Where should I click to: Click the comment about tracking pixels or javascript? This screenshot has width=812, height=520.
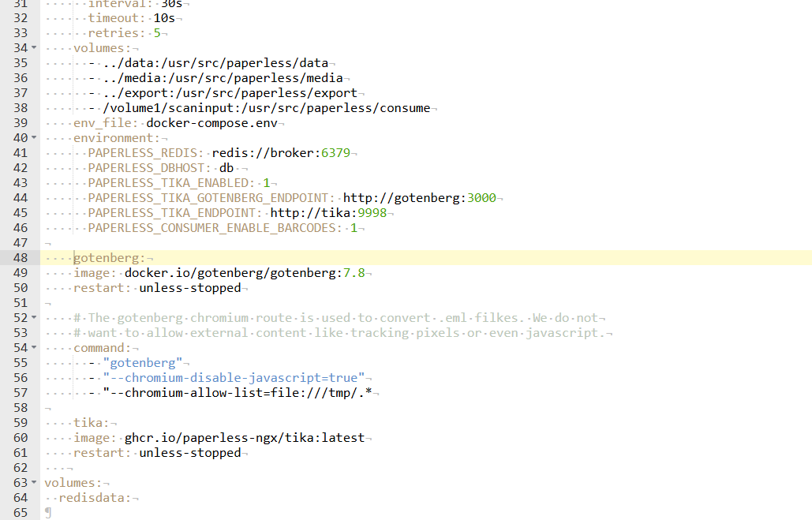(x=339, y=333)
